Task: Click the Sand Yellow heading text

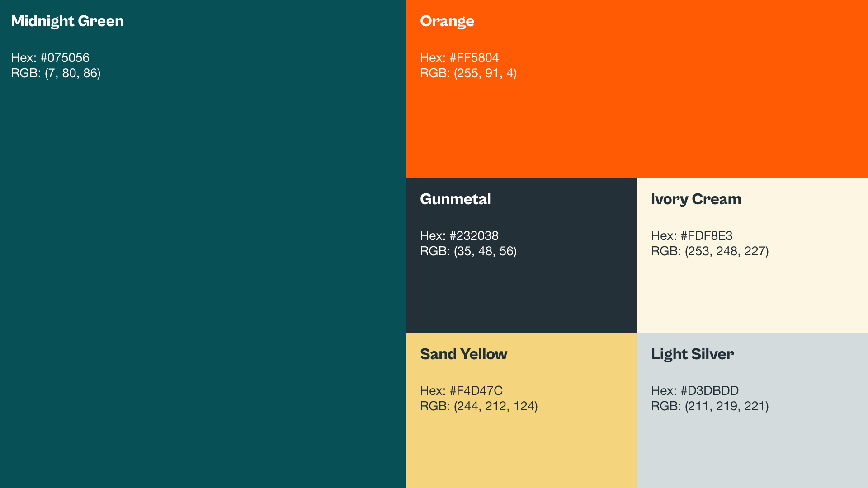Action: [463, 354]
